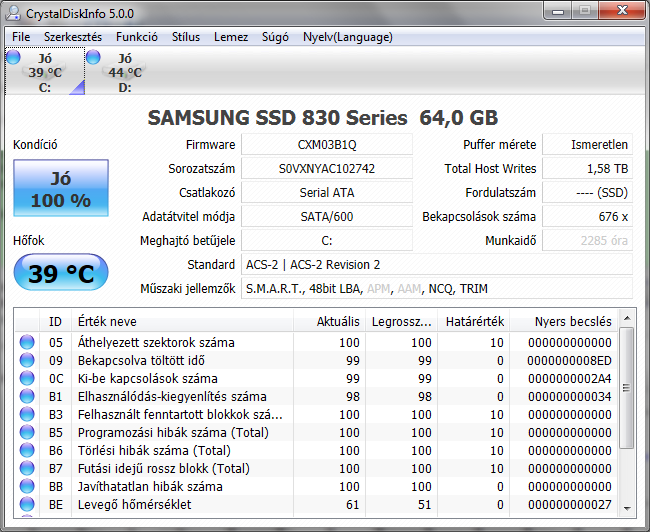Click the Firmware value CXM03B1Q
The image size is (650, 532).
coord(327,145)
